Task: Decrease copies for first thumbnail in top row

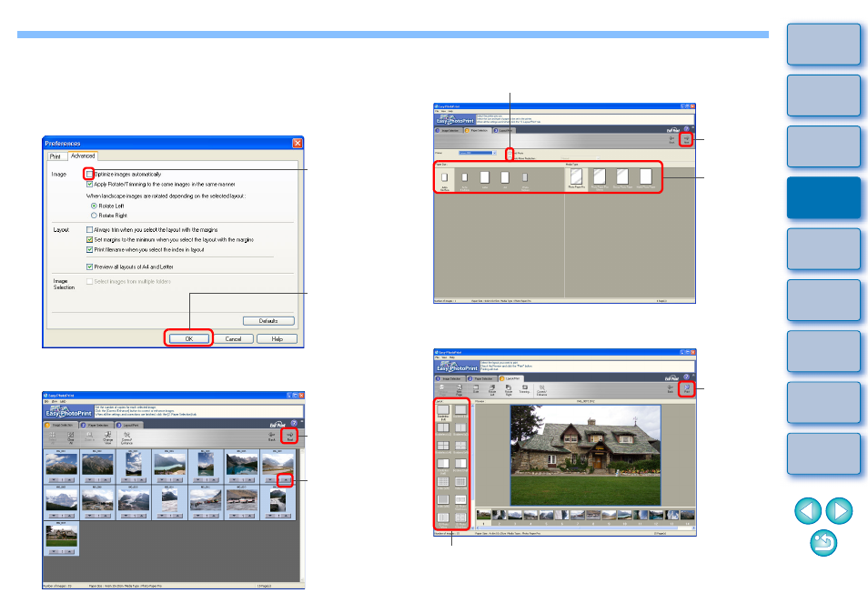Action: 54,479
